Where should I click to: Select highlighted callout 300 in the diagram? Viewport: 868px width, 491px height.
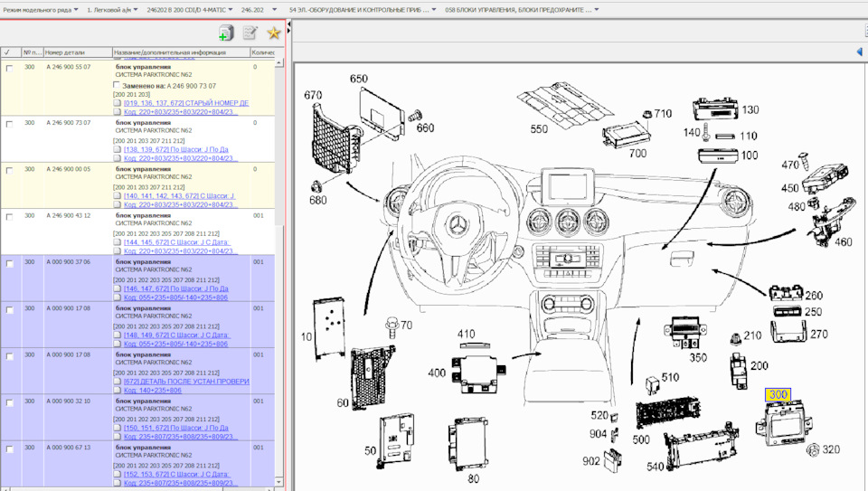(778, 395)
